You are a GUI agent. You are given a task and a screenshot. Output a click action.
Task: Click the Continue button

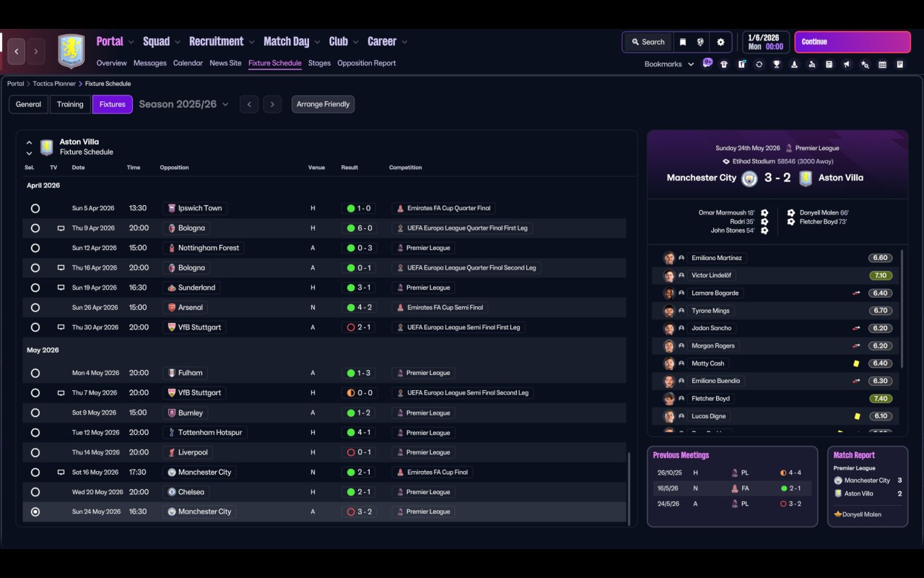pos(853,42)
